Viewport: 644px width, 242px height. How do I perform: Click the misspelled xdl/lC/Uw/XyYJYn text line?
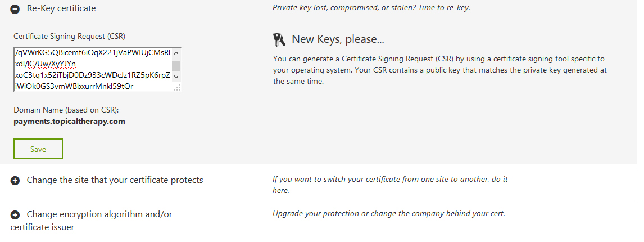45,64
